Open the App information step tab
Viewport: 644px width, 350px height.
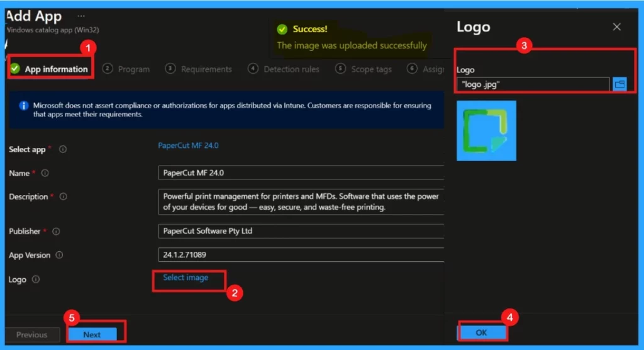49,69
